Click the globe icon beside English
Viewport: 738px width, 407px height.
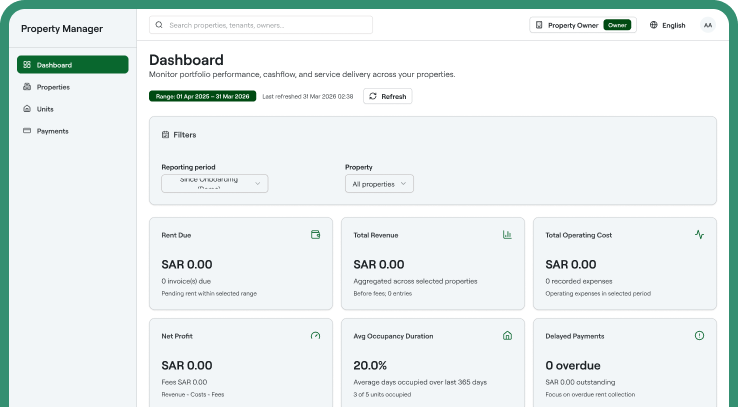tap(653, 25)
